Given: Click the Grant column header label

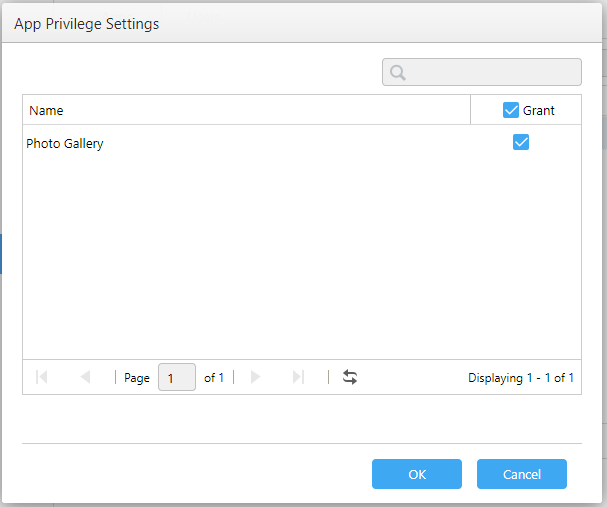Looking at the screenshot, I should tap(538, 111).
